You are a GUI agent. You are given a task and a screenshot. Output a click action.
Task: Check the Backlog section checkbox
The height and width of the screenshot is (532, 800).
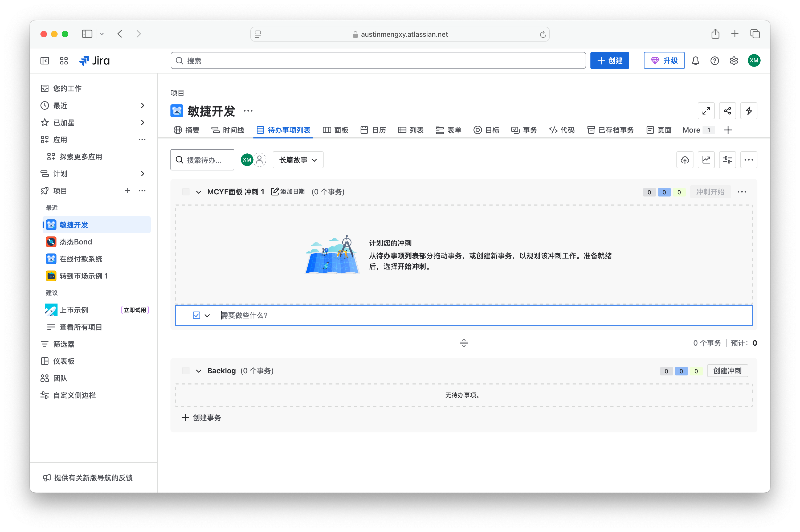pyautogui.click(x=186, y=371)
